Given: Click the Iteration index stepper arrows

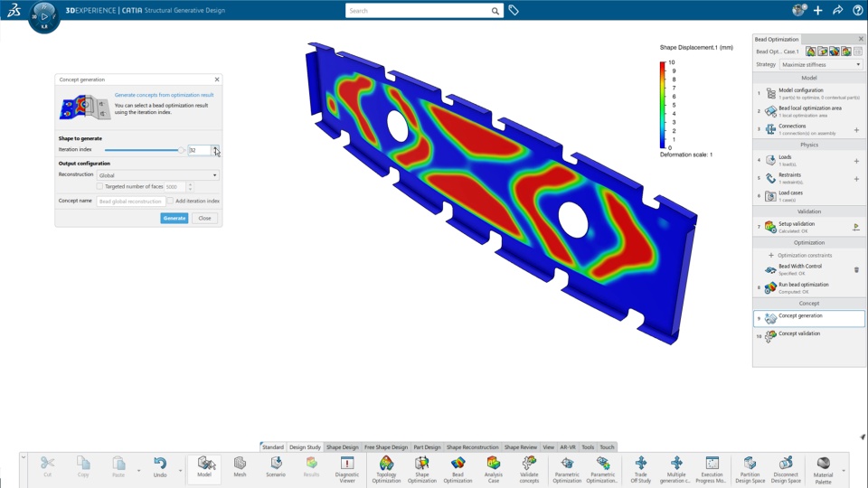Looking at the screenshot, I should pyautogui.click(x=215, y=150).
